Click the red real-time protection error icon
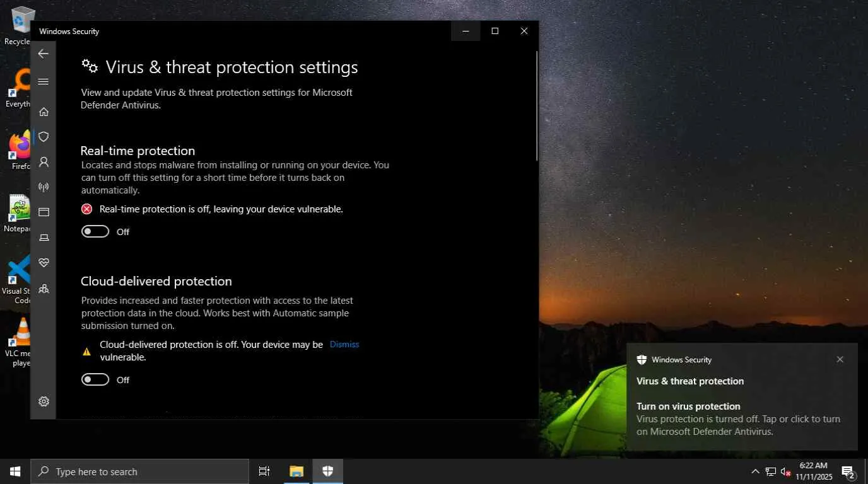 pos(87,209)
